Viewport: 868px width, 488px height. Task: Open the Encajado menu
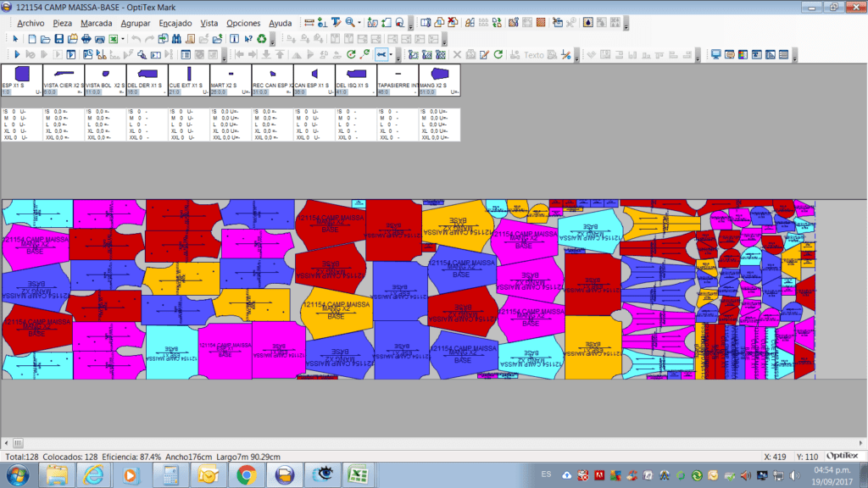point(175,23)
